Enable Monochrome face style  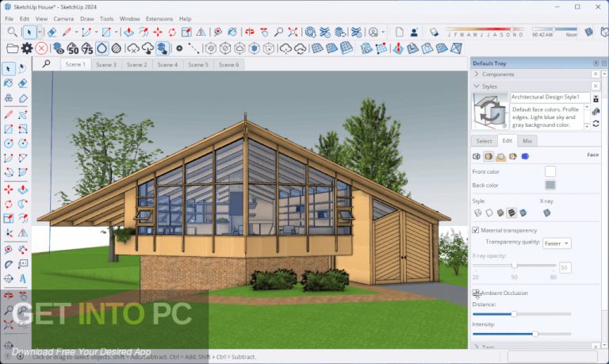(523, 213)
